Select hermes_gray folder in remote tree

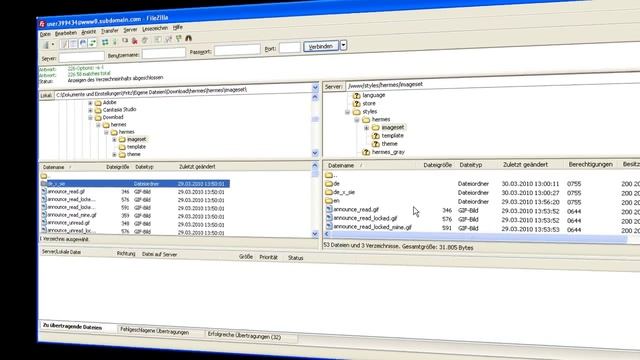point(388,152)
